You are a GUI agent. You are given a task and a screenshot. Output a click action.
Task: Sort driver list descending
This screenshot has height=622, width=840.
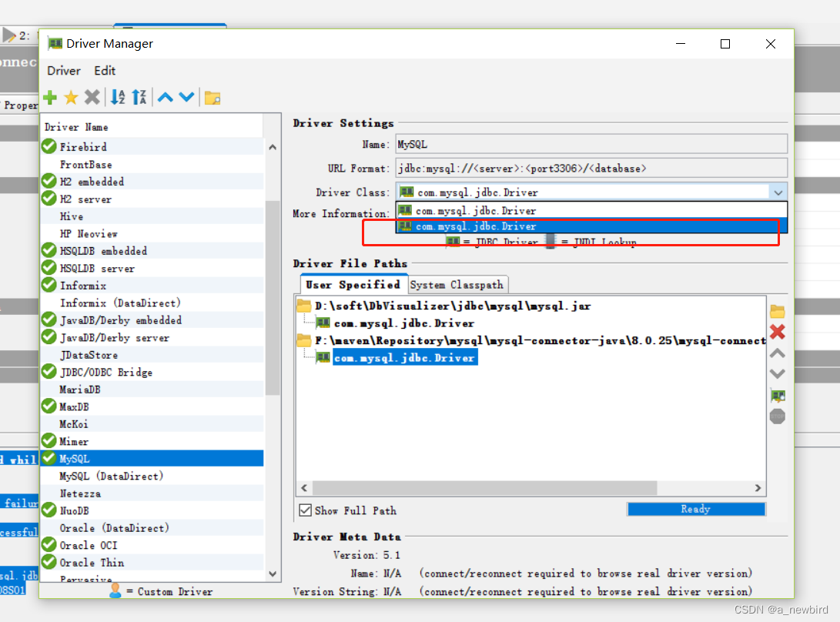pyautogui.click(x=138, y=97)
